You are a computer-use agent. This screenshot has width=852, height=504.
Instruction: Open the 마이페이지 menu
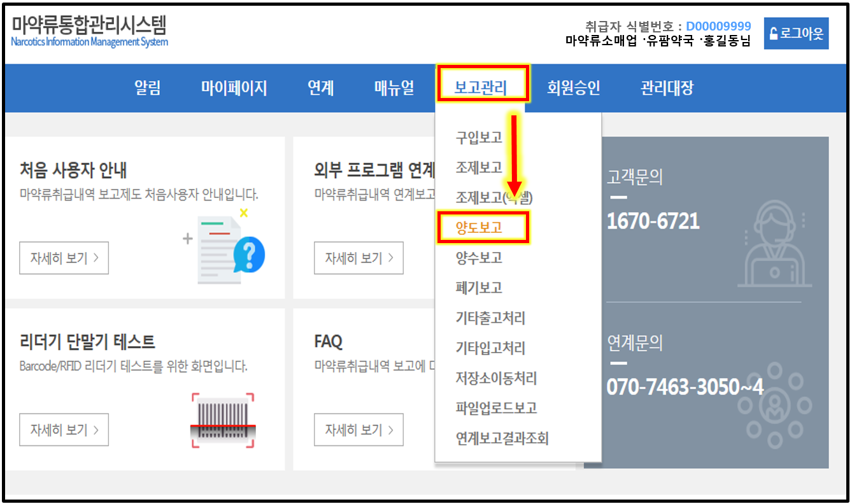pyautogui.click(x=234, y=88)
